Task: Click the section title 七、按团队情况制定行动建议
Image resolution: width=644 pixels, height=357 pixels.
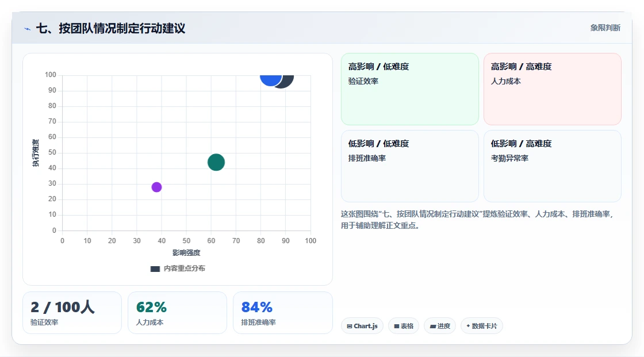Action: [111, 28]
